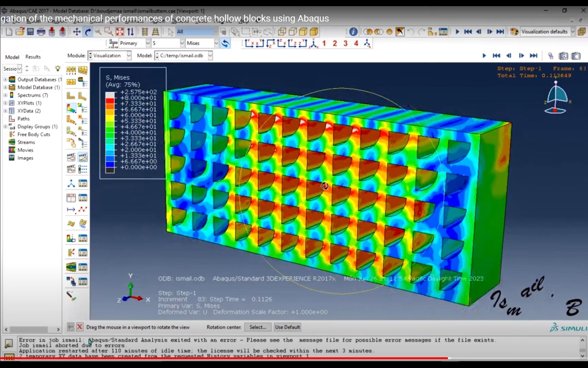Apply custom view number 1
The width and height of the screenshot is (588, 368).
pos(324,43)
